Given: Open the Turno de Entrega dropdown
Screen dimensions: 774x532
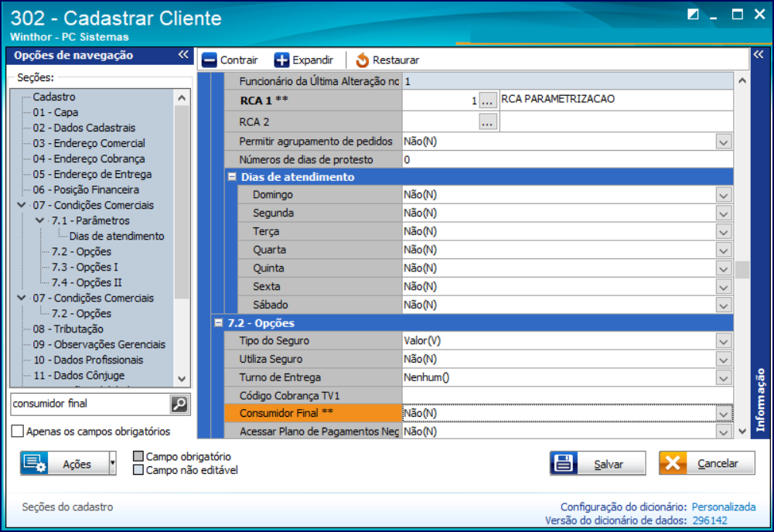Looking at the screenshot, I should pos(724,378).
